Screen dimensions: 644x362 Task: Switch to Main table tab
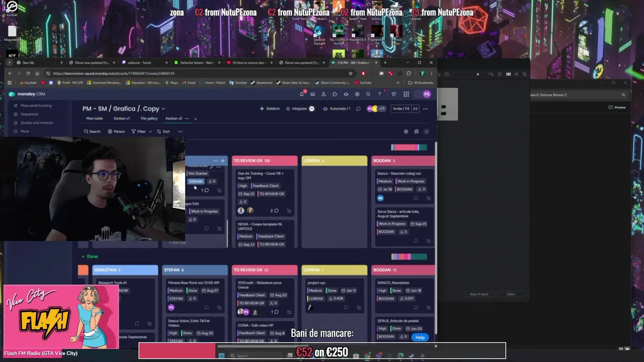(95, 119)
